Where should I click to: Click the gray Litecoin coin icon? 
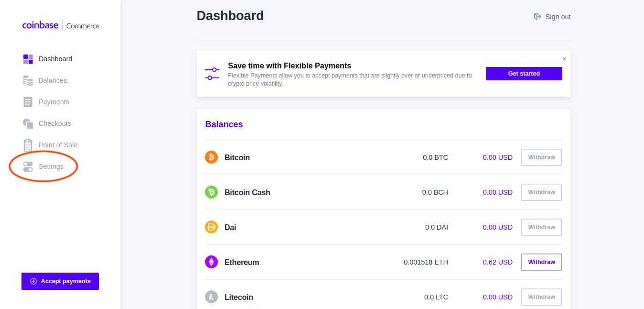[x=211, y=297]
